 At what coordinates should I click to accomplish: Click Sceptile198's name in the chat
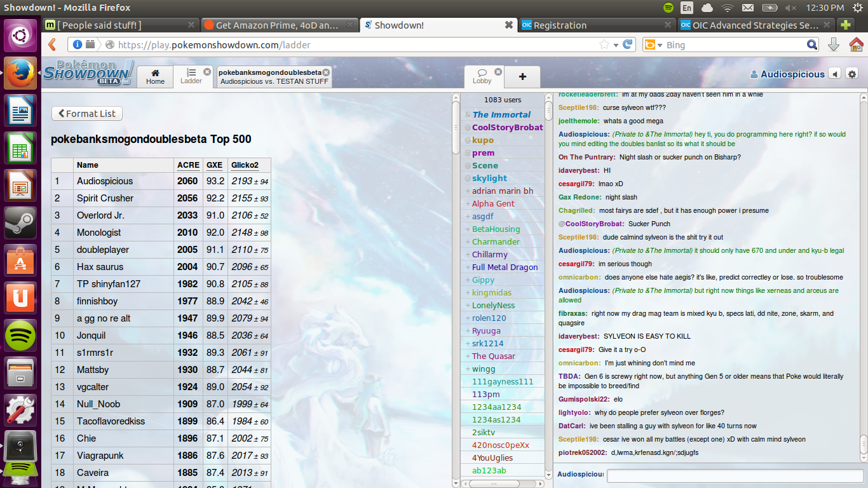pos(578,107)
